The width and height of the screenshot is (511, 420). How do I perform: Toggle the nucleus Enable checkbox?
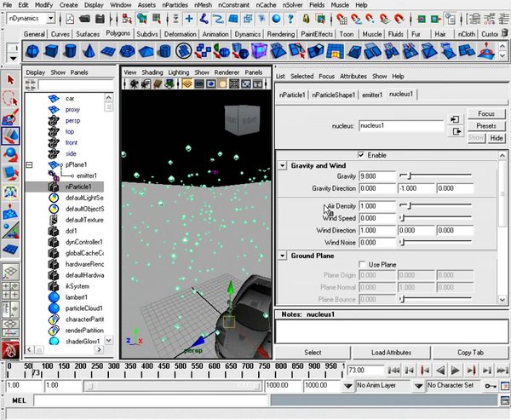pos(362,155)
